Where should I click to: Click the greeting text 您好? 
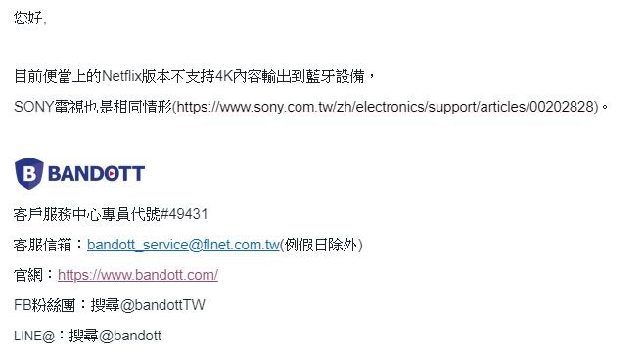(x=27, y=18)
